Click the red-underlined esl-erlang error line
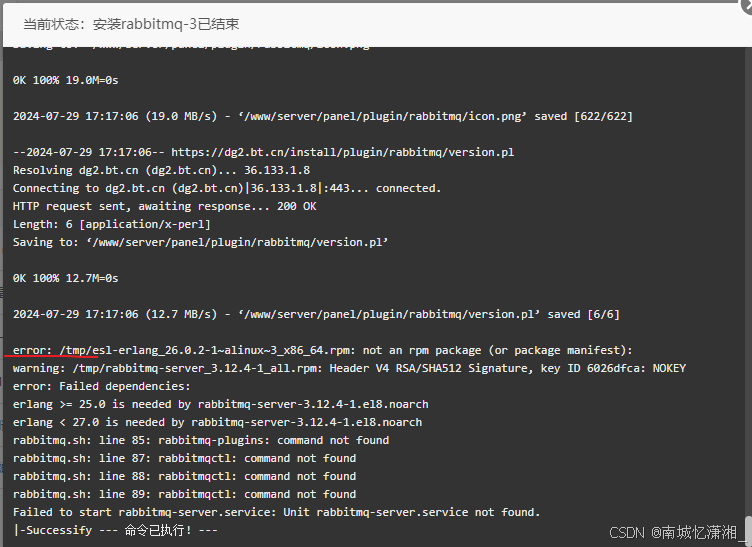 322,350
